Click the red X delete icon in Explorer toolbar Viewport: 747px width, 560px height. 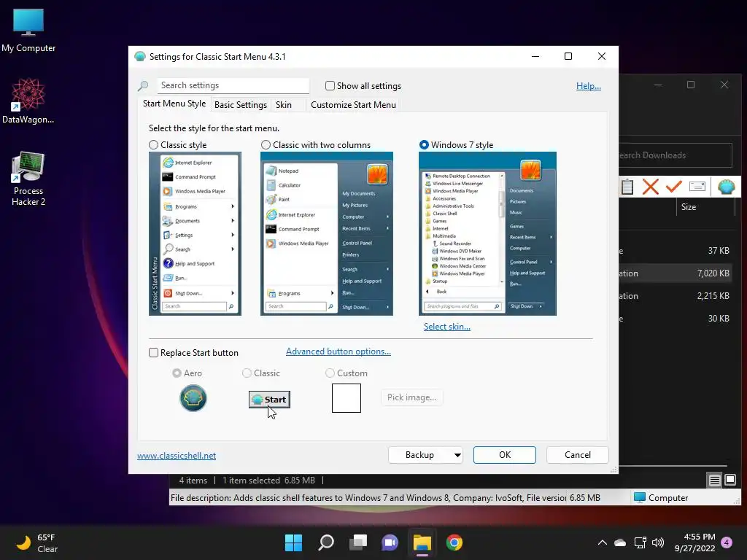pos(650,187)
